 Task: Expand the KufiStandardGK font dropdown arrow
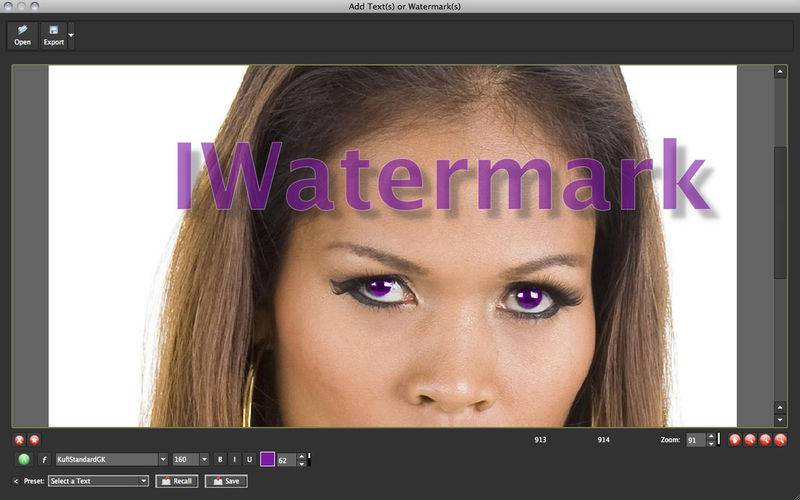point(163,459)
